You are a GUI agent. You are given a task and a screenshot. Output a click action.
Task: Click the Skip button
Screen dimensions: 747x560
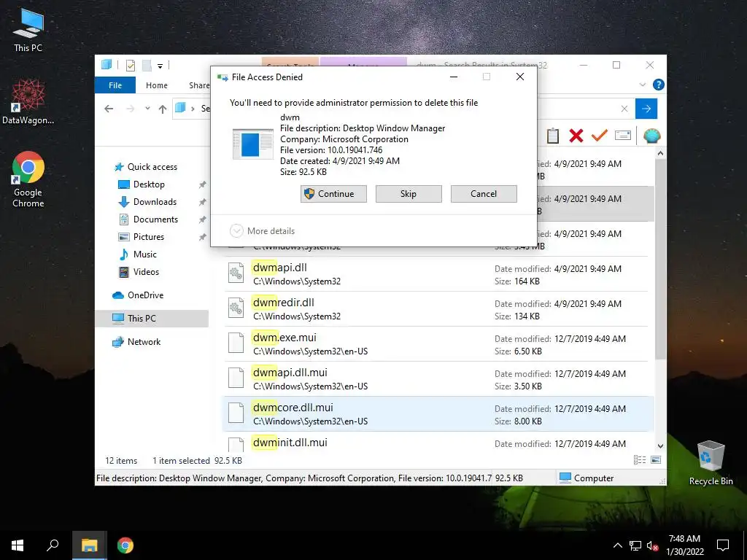(x=409, y=194)
